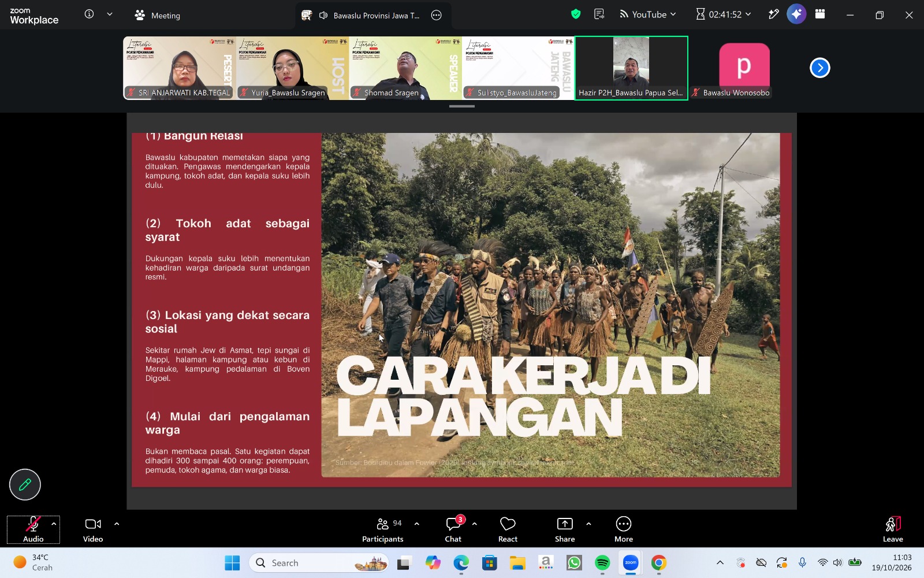Click the green annotation pencil button
The width and height of the screenshot is (924, 578).
25,484
